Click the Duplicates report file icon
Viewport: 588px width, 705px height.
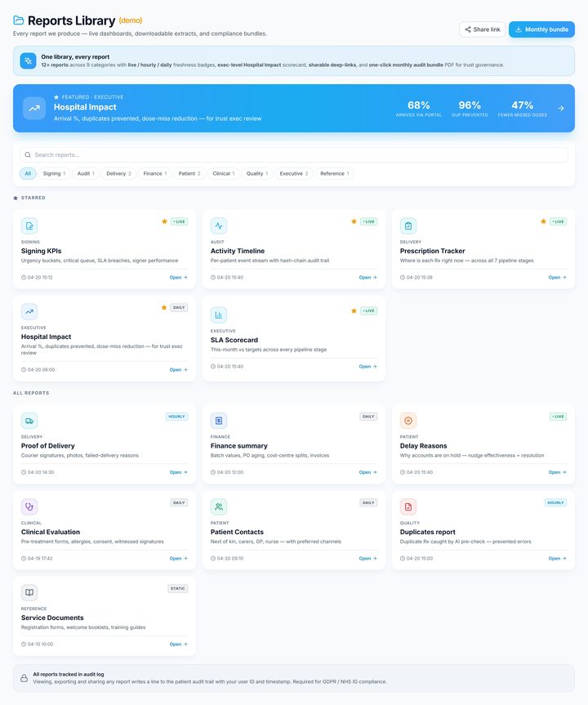408,506
